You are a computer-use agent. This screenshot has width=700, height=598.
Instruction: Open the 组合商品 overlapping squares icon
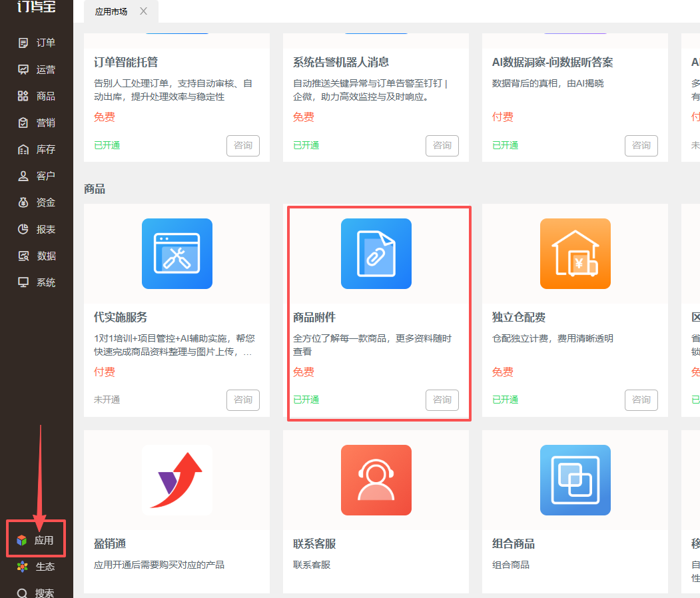click(575, 480)
